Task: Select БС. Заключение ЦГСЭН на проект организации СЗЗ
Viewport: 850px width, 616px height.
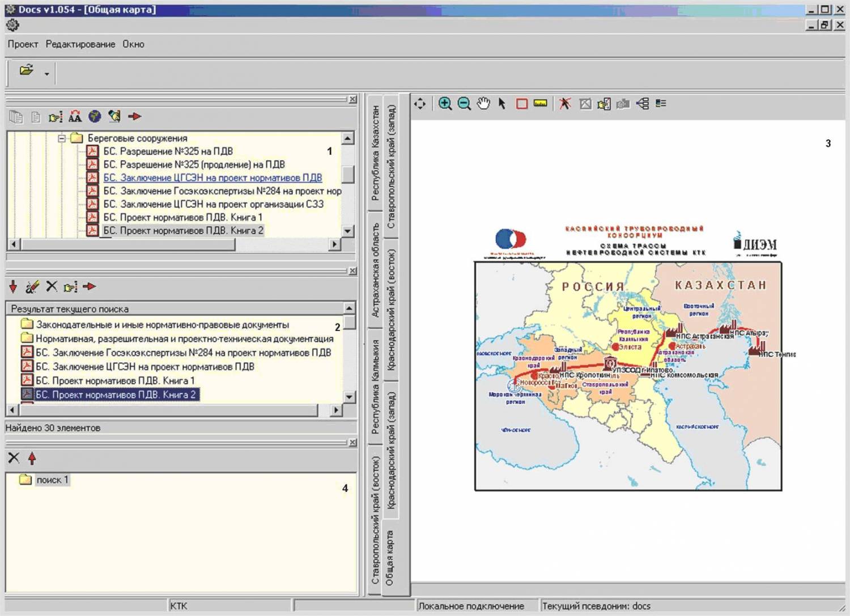Action: pos(213,204)
